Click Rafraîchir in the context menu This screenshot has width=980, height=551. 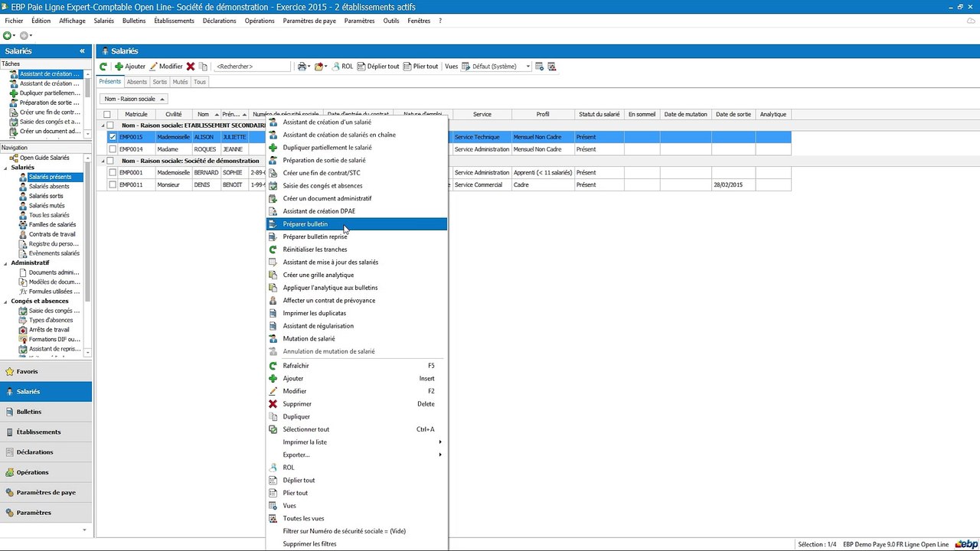(356, 366)
